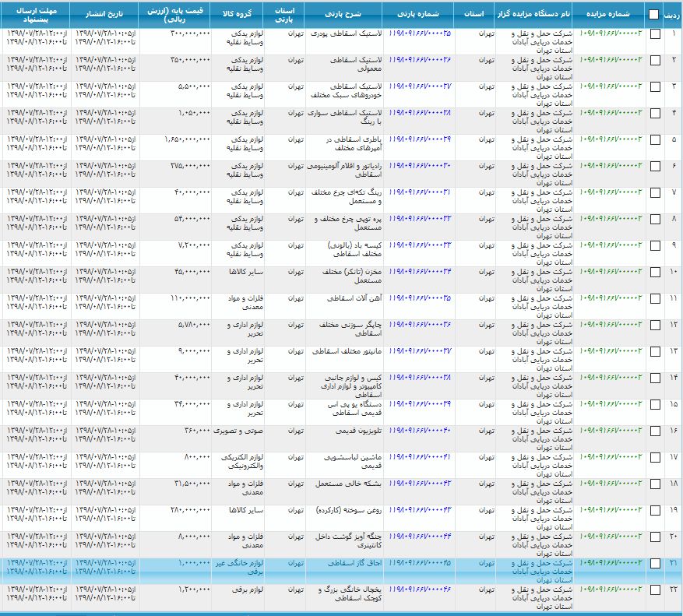Open the blue party number link in row 1
The height and width of the screenshot is (616, 683).
pyautogui.click(x=420, y=33)
